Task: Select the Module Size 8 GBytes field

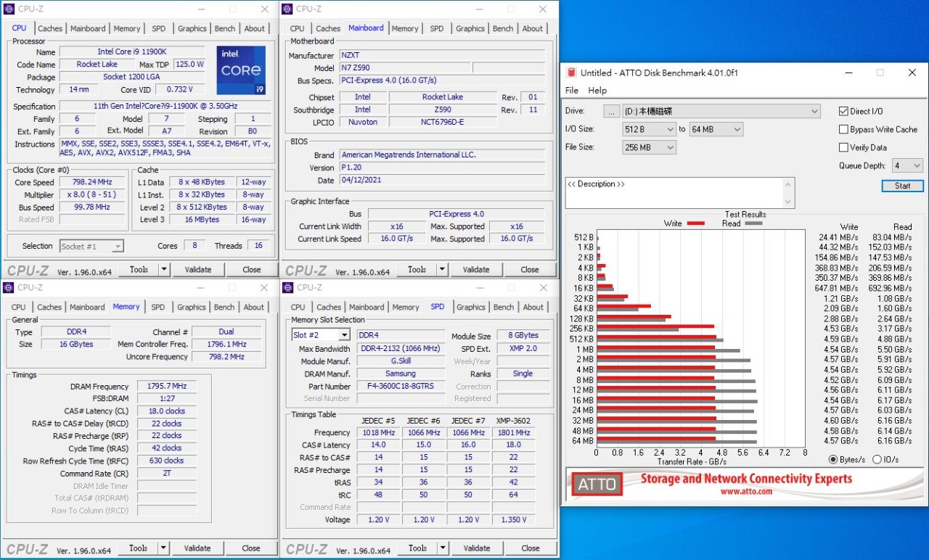Action: point(523,335)
